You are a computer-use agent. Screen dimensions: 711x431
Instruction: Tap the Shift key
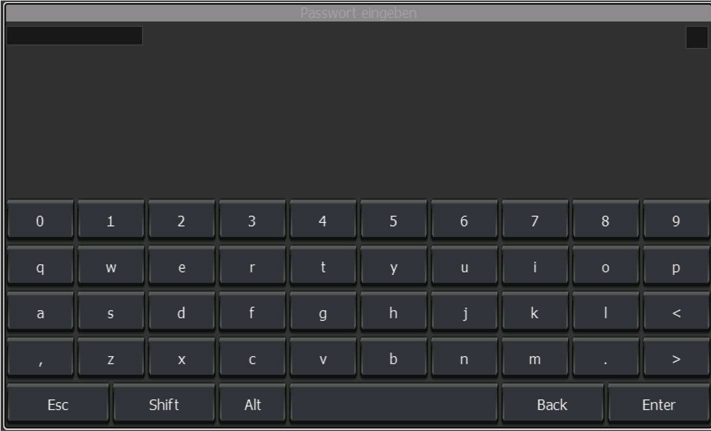164,404
